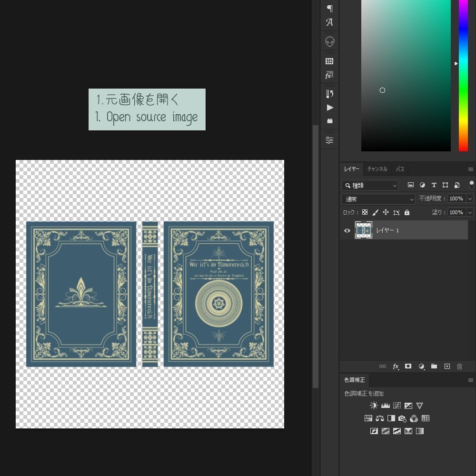
Task: Toggle layer filtering on/off switch
Action: pyautogui.click(x=471, y=185)
